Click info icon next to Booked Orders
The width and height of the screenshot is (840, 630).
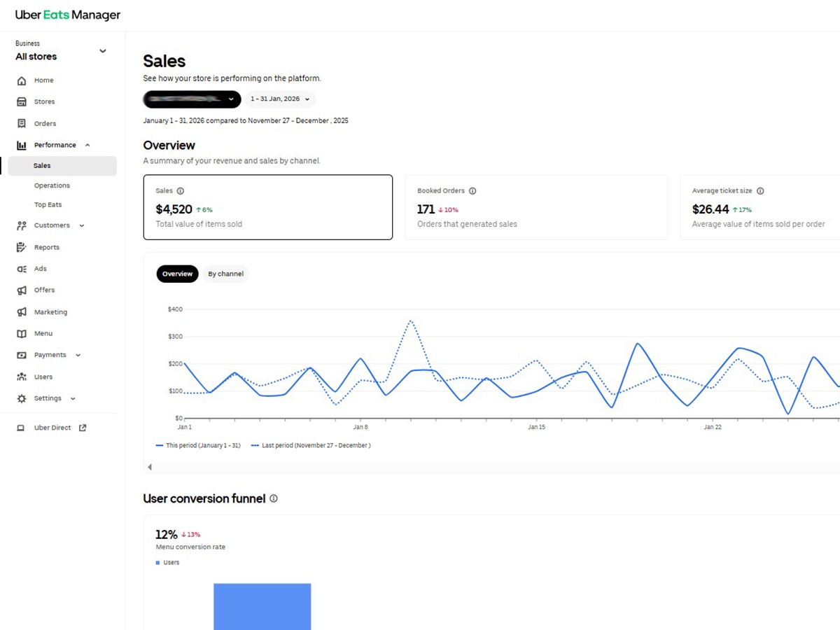pyautogui.click(x=472, y=191)
